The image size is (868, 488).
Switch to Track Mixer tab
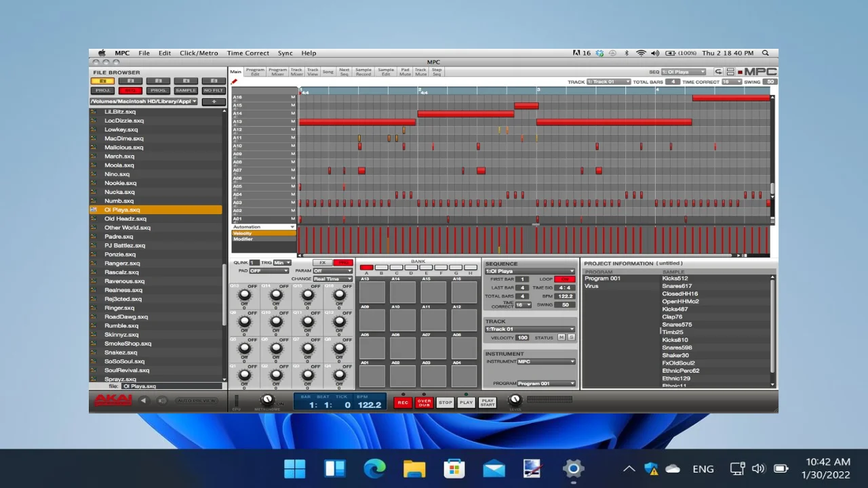pyautogui.click(x=296, y=72)
